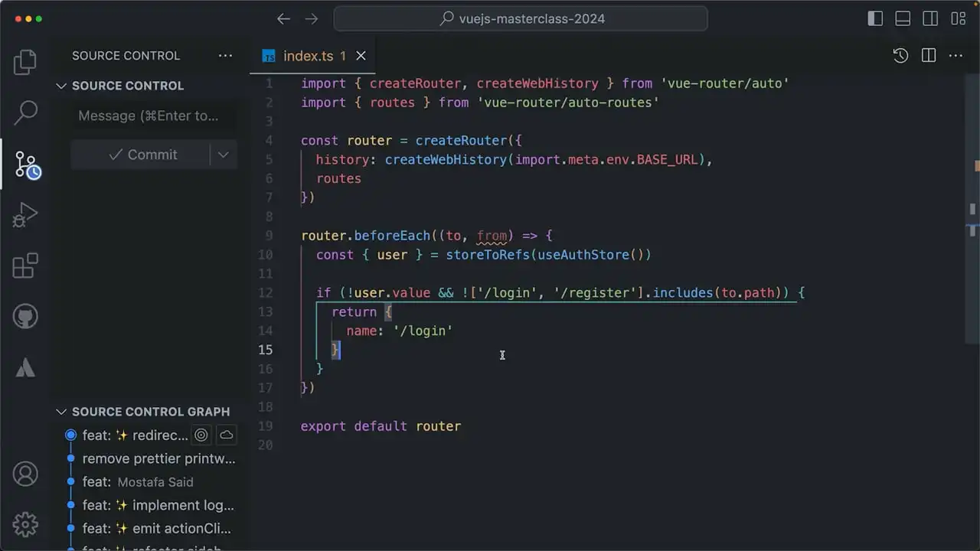Open the Manage gear icon
The height and width of the screenshot is (551, 980).
(25, 525)
